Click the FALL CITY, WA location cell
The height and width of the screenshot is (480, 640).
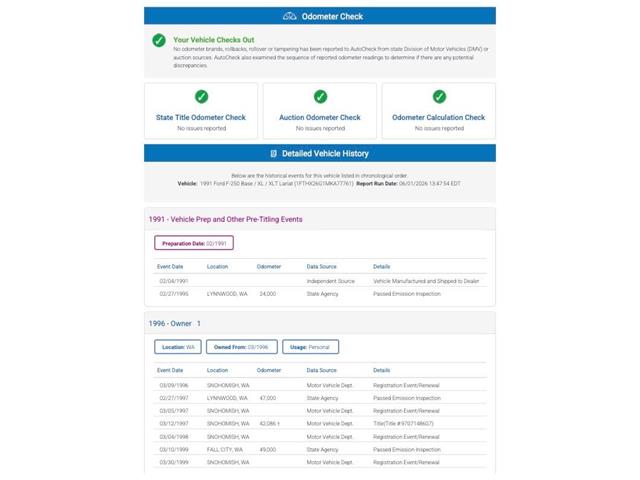coord(225,450)
